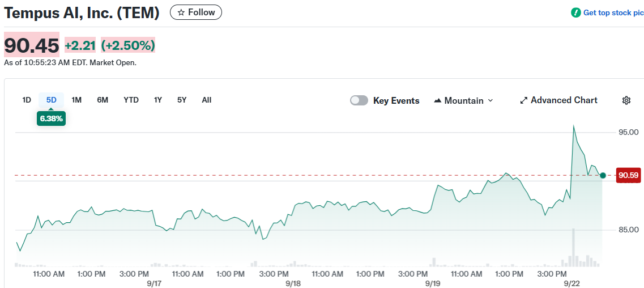Click the Advanced Chart label
Viewport: 644px width, 288px height.
pyautogui.click(x=564, y=100)
